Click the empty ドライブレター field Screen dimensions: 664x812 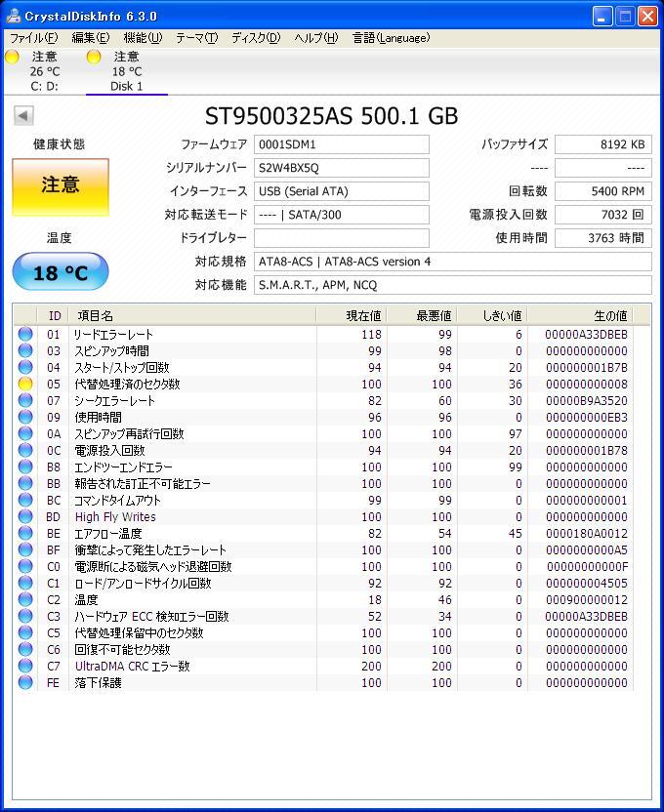(342, 238)
